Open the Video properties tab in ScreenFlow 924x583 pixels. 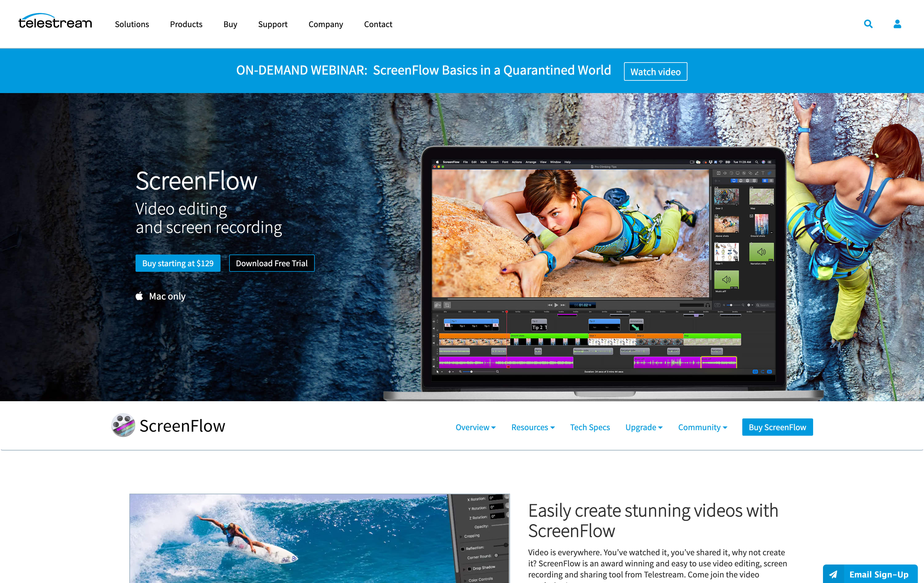(x=719, y=173)
